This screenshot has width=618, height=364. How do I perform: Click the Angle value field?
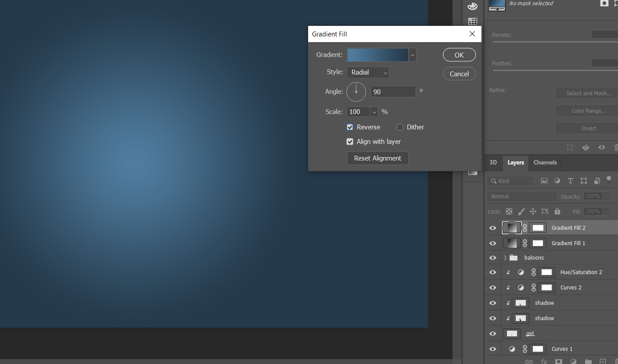pyautogui.click(x=393, y=92)
